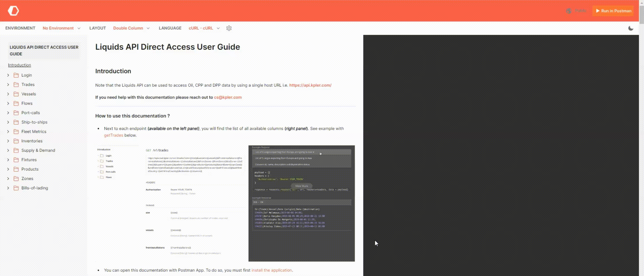Open the No Environment dropdown

click(62, 28)
